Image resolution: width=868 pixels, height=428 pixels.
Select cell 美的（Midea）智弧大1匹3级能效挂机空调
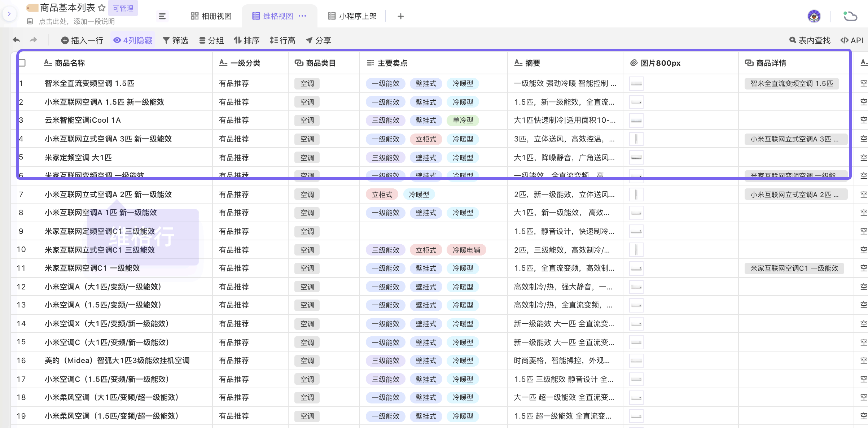coord(123,361)
